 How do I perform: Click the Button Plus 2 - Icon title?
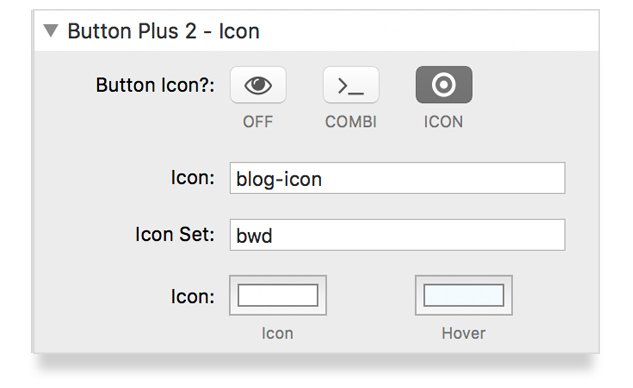pos(163,31)
